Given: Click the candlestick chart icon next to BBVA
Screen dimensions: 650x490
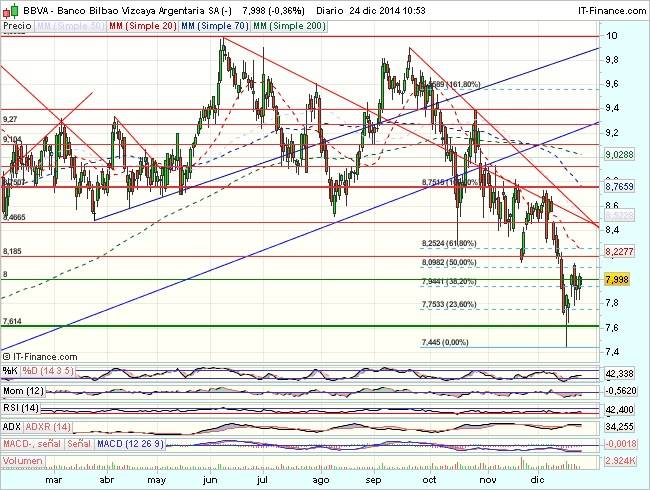Looking at the screenshot, I should [10, 10].
